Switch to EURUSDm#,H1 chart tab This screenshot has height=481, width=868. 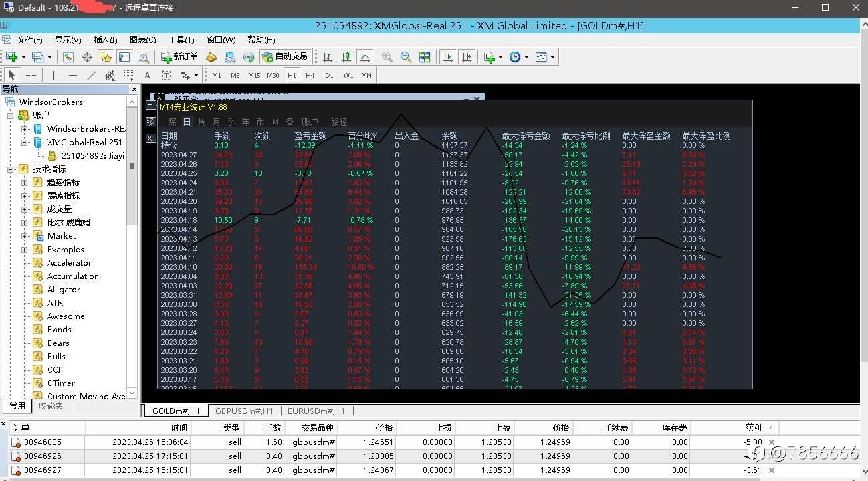click(316, 411)
